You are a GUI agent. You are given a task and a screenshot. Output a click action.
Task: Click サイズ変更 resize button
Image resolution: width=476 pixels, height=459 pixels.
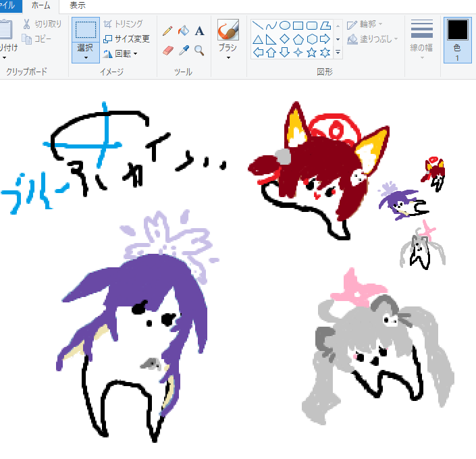pos(126,39)
